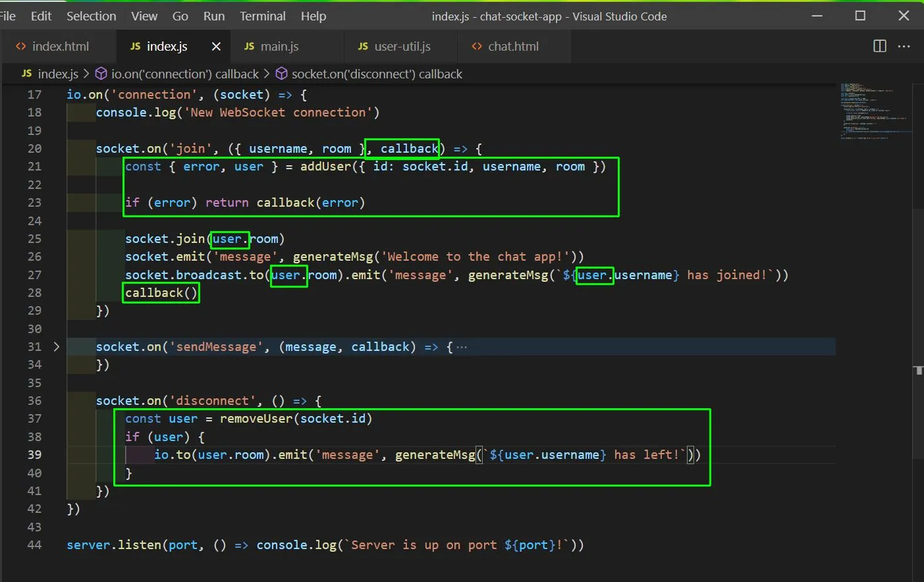Switch to the user-util.js tab
This screenshot has width=924, height=582.
pos(401,46)
